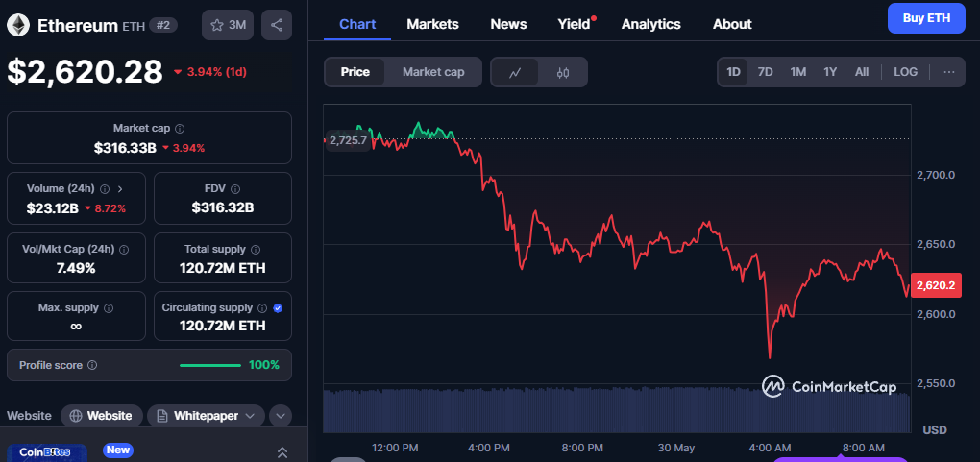Open the Markets tab
This screenshot has height=462, width=980.
[x=432, y=24]
